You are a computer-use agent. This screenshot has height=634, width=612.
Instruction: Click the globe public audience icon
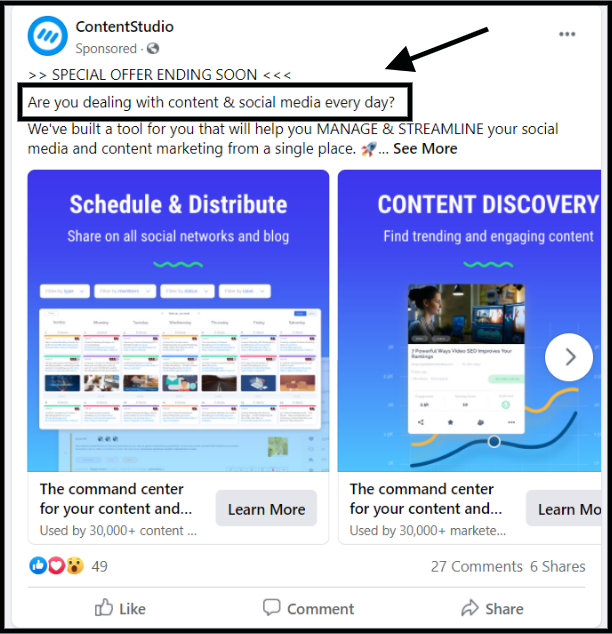click(x=153, y=49)
